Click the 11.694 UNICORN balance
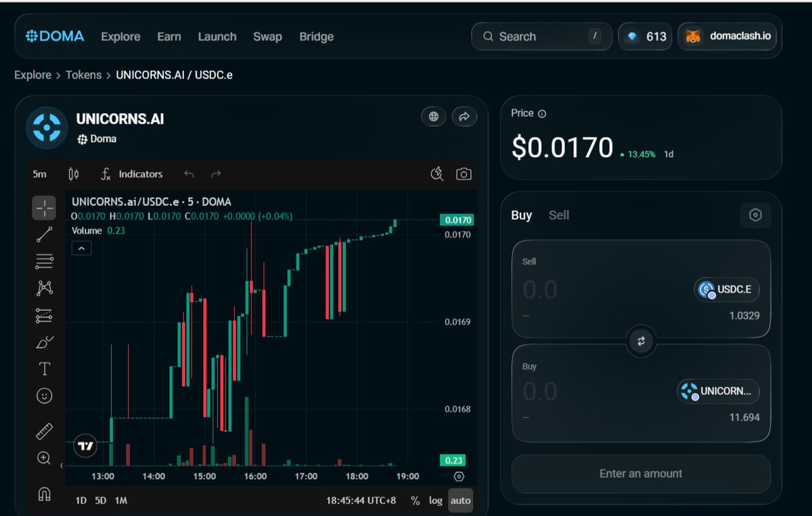 [x=744, y=417]
